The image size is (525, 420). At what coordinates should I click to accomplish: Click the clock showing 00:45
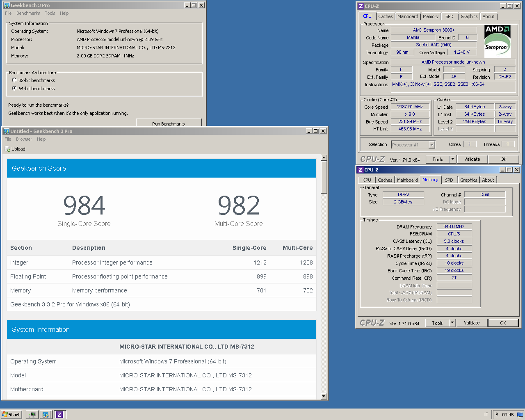click(x=508, y=415)
